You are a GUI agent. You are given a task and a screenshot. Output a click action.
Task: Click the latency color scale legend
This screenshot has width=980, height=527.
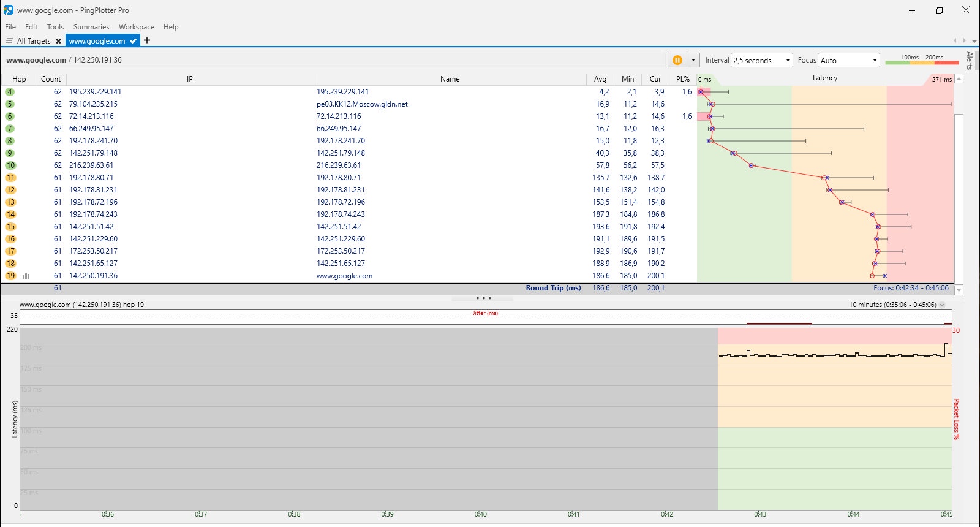click(x=922, y=59)
